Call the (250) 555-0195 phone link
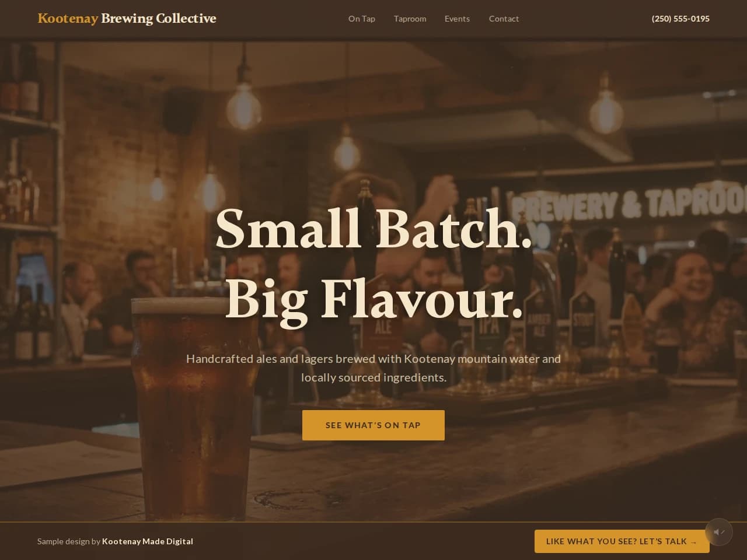This screenshot has width=747, height=560. (x=680, y=19)
